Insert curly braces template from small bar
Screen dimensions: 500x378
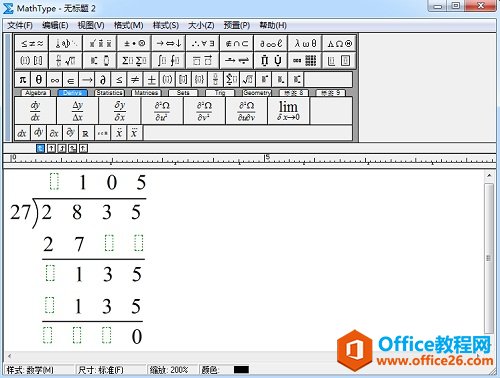[x=199, y=80]
